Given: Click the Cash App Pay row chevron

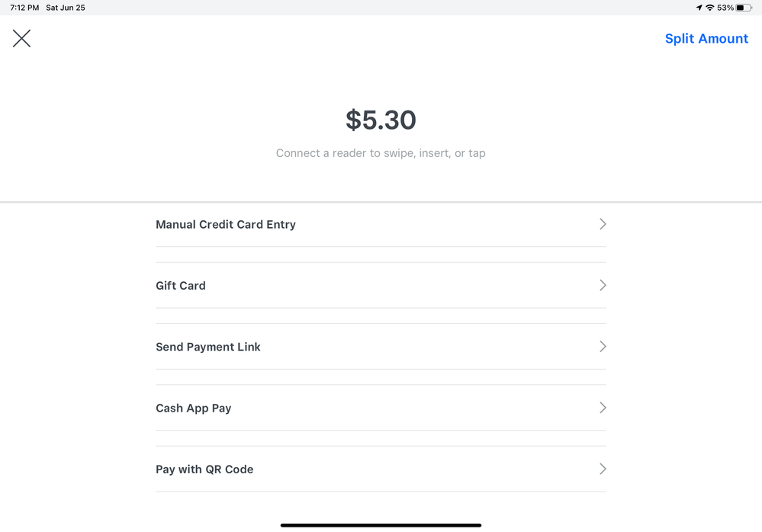Looking at the screenshot, I should (603, 408).
